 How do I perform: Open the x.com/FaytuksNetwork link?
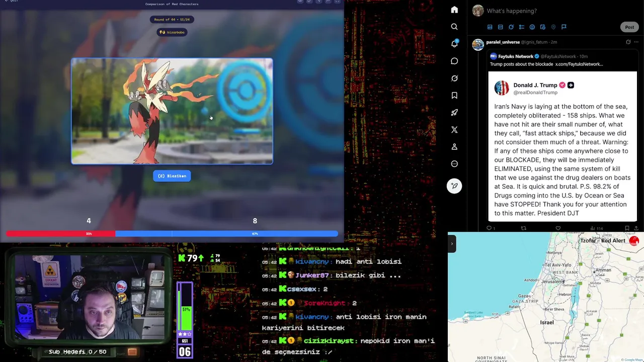point(579,64)
